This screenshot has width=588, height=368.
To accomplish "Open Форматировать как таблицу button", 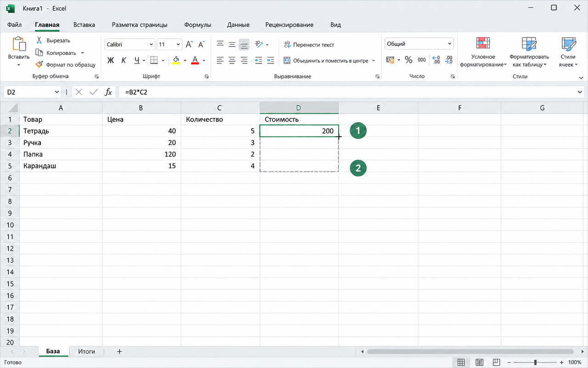I will pos(529,52).
